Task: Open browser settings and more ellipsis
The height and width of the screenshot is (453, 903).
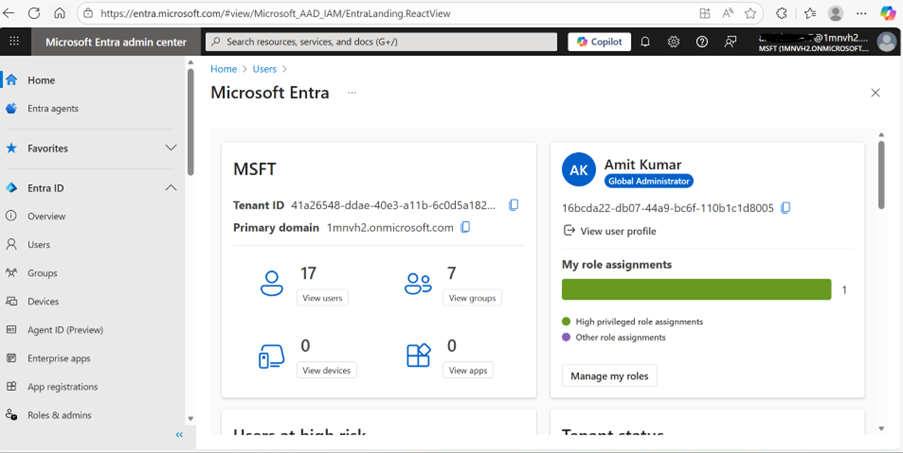Action: click(x=862, y=13)
